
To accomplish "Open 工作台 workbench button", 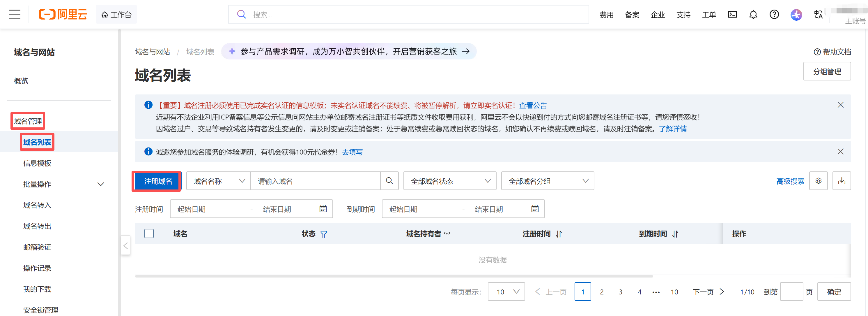I will (x=116, y=15).
